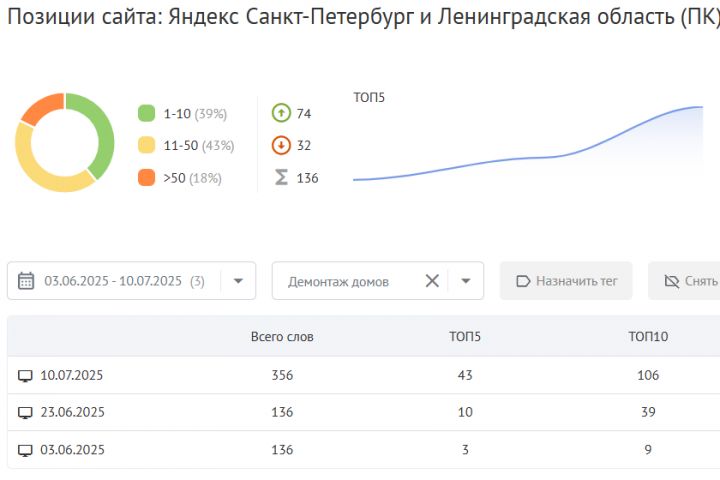720x480 pixels.
Task: Click the tag icon on Назначить тег
Action: (523, 281)
